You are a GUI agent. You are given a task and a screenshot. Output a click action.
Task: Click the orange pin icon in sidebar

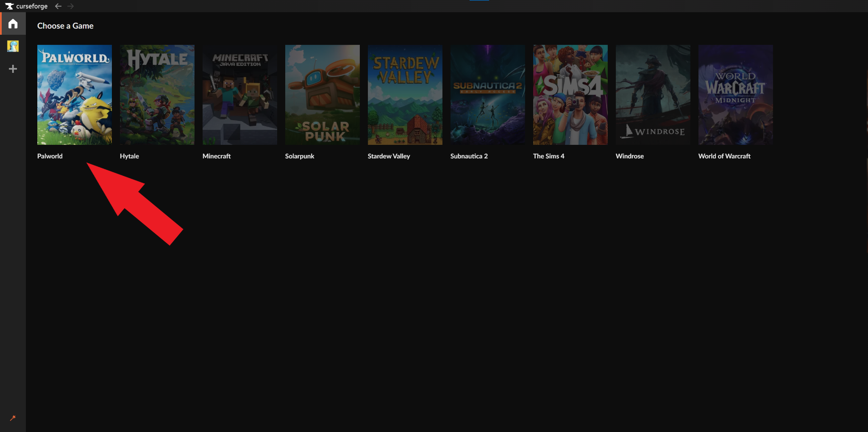pos(13,418)
